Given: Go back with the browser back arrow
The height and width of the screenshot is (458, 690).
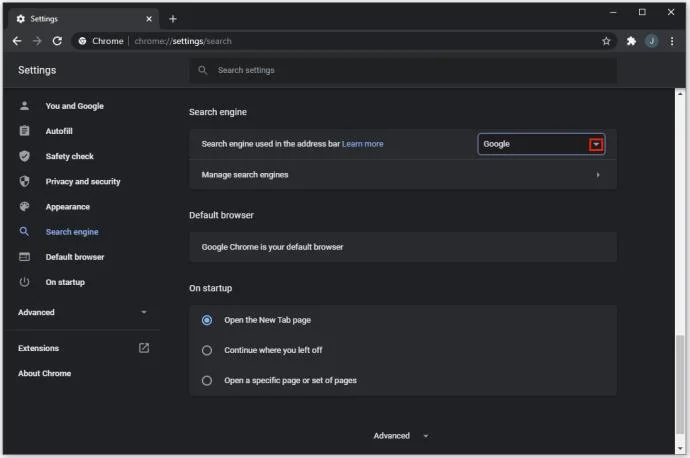Looking at the screenshot, I should pos(17,41).
